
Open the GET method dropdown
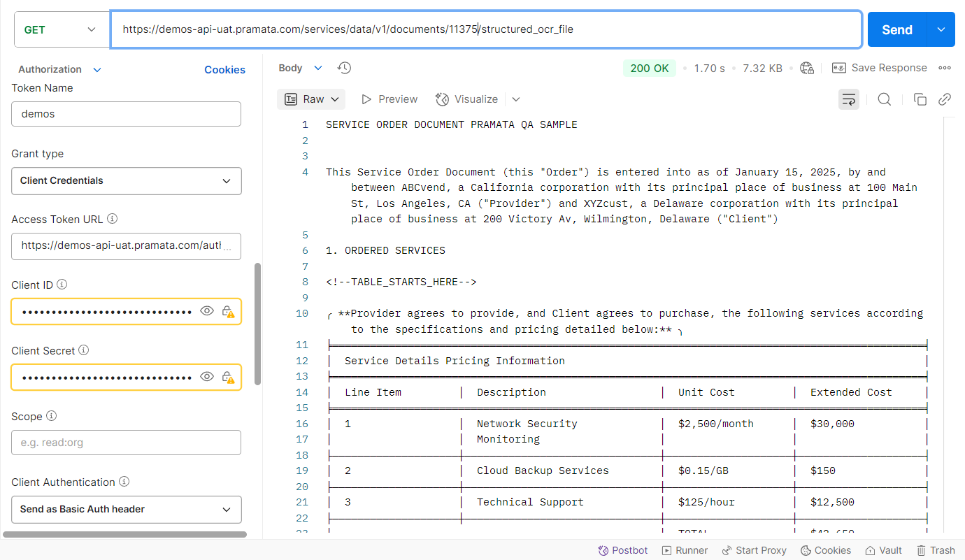(x=62, y=29)
